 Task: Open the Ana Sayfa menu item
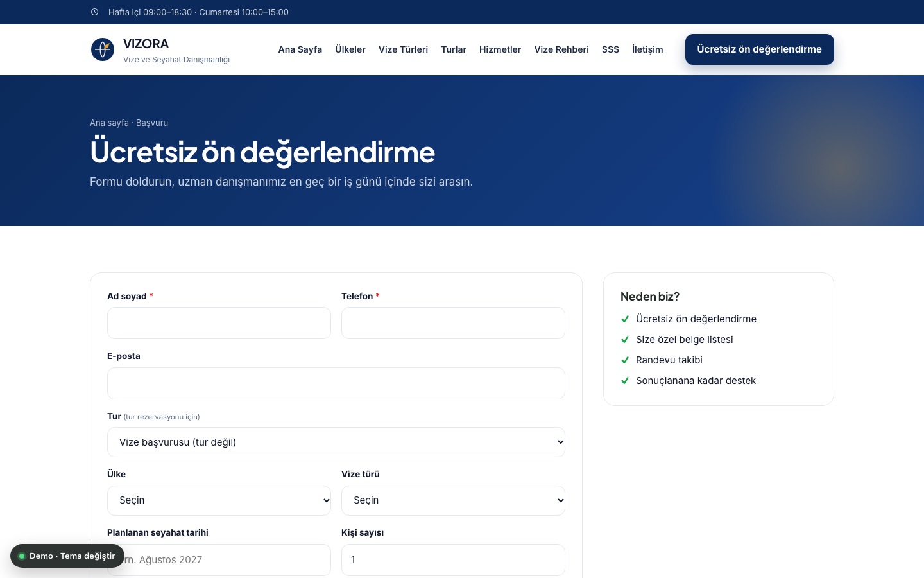pos(300,49)
